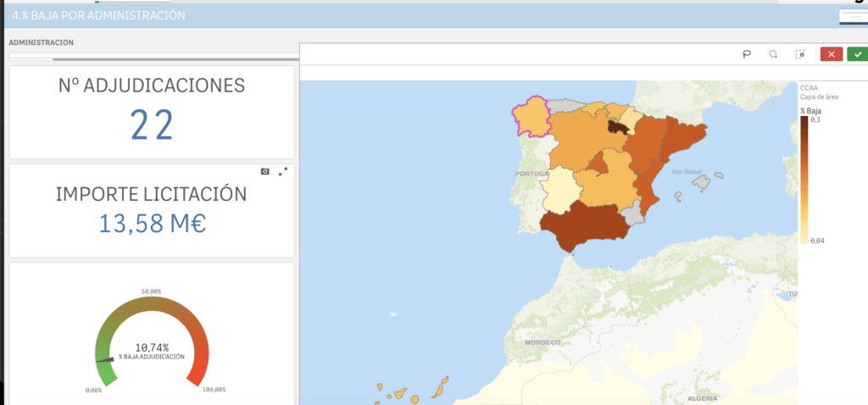Click the 'IMPORTE LICITACIÓN' KPI title

[x=152, y=194]
